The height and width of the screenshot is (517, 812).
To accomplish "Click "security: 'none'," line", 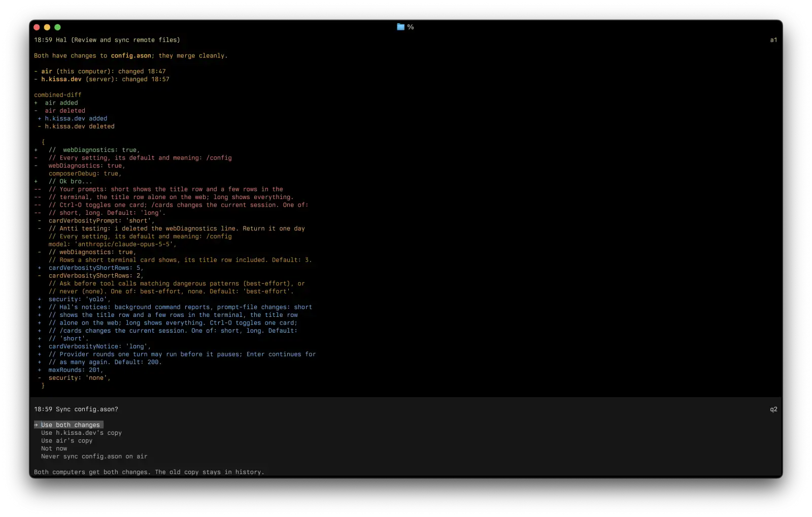I will (74, 377).
